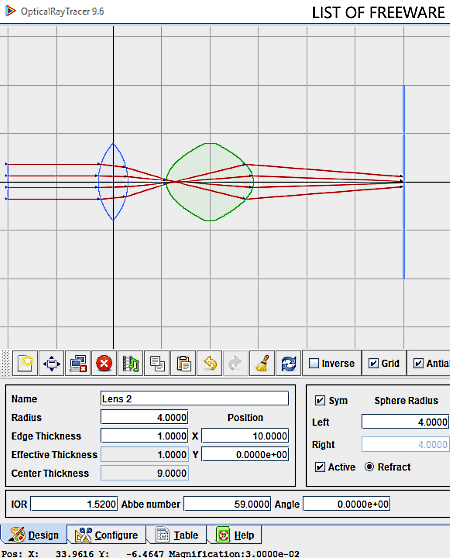
Task: Click the broom erase icon
Action: pos(262,363)
